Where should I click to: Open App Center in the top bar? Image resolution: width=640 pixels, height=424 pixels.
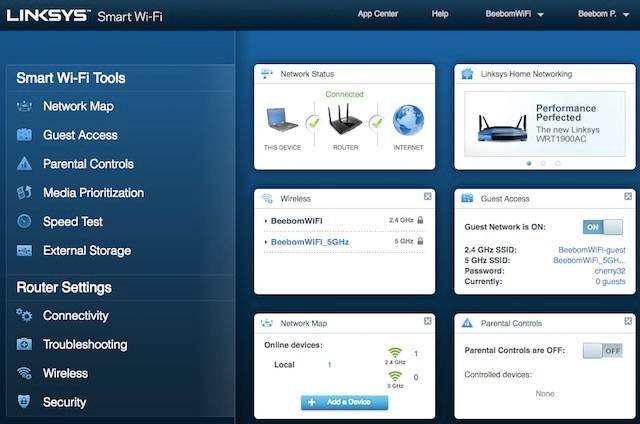(x=379, y=15)
